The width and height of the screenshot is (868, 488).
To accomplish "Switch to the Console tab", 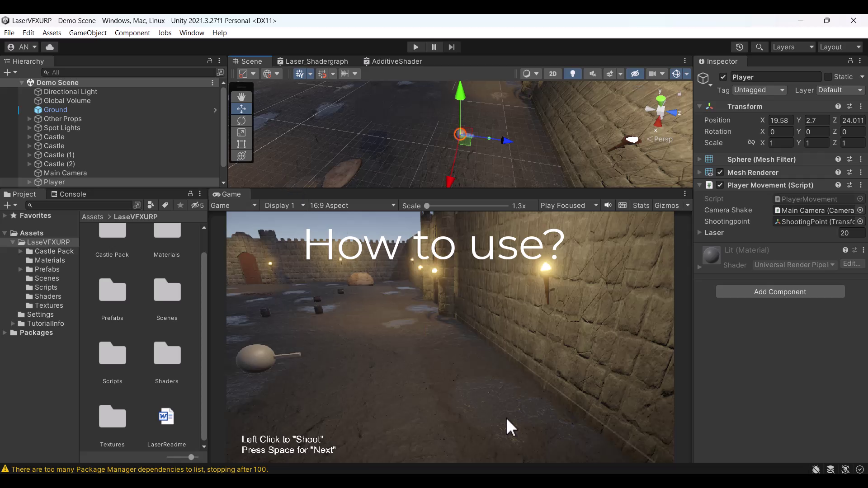I will coord(69,194).
